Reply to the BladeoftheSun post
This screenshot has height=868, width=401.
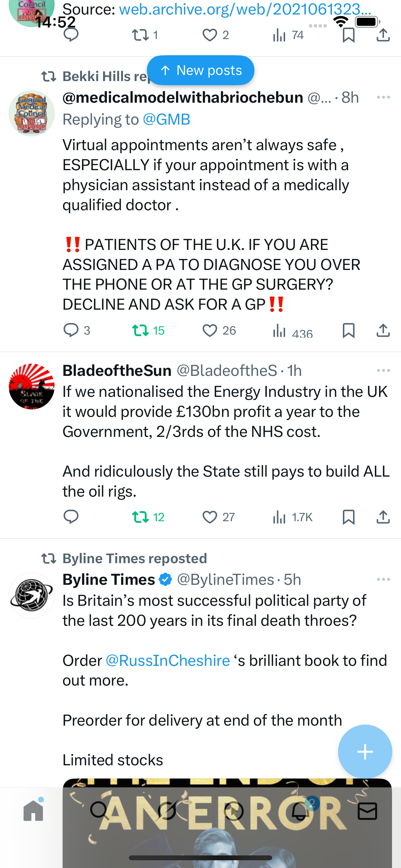(71, 517)
